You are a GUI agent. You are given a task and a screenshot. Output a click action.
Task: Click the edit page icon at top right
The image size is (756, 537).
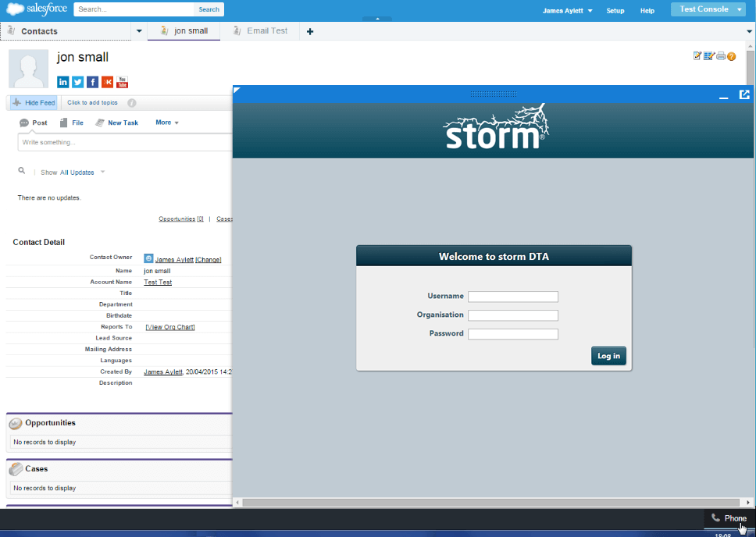[697, 56]
